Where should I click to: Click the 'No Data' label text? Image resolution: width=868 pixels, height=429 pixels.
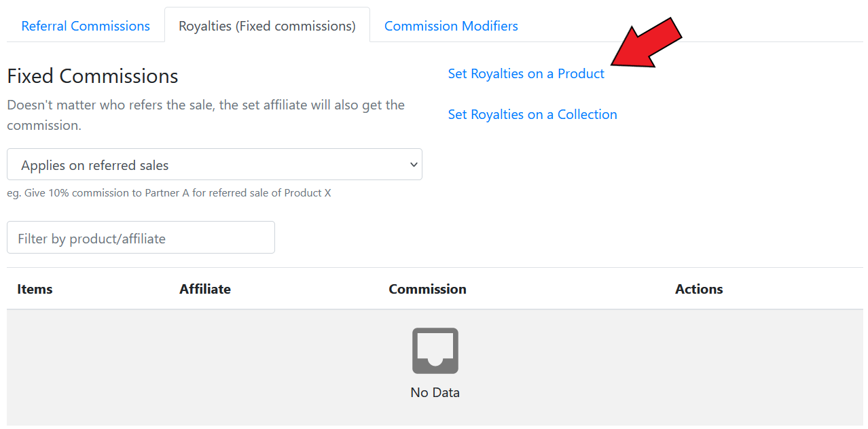pyautogui.click(x=435, y=392)
